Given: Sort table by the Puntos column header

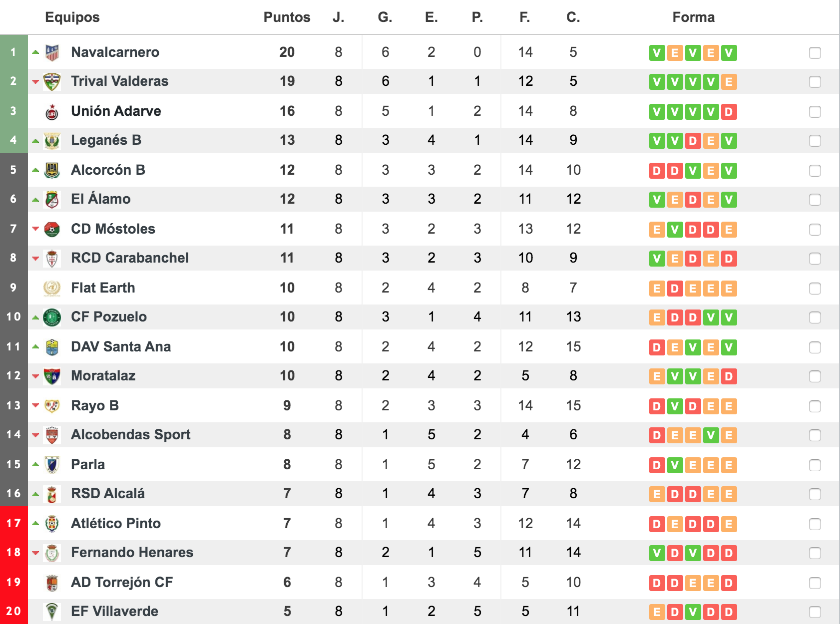Looking at the screenshot, I should (287, 17).
